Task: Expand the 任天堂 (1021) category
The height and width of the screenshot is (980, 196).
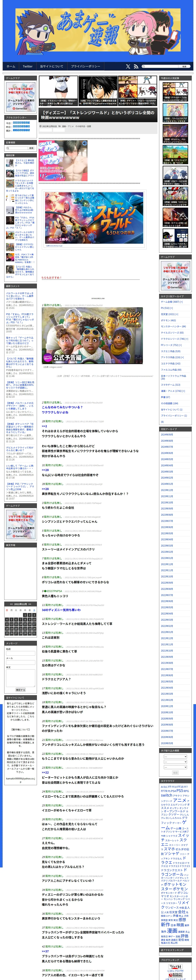Action: [177, 314]
